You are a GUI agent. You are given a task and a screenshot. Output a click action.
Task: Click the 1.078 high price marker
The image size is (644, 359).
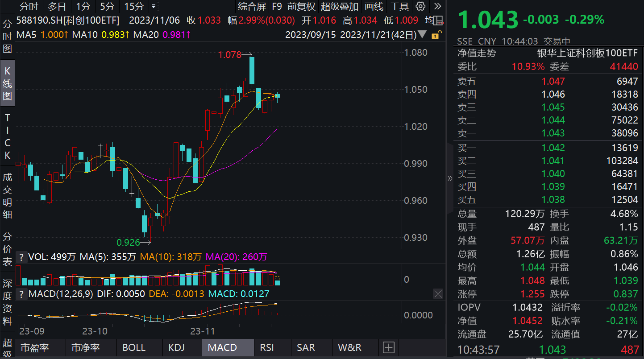pyautogui.click(x=229, y=55)
